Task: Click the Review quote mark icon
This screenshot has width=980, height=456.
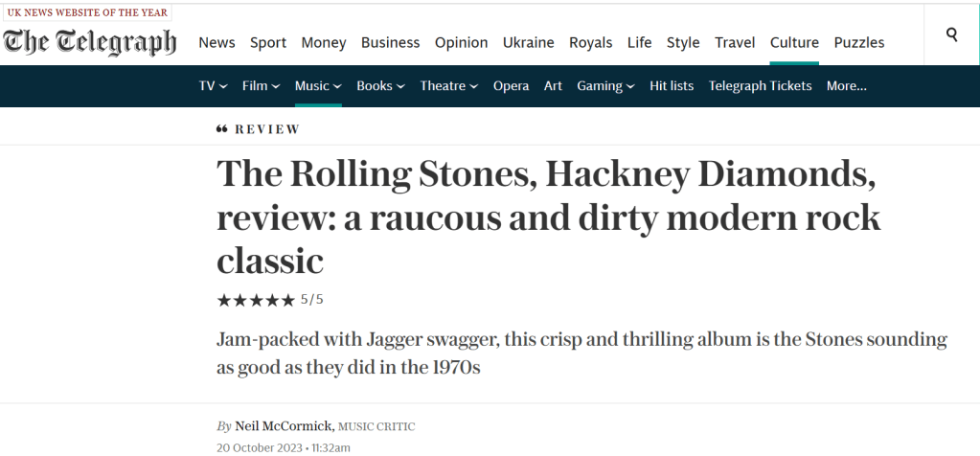Action: pos(222,129)
